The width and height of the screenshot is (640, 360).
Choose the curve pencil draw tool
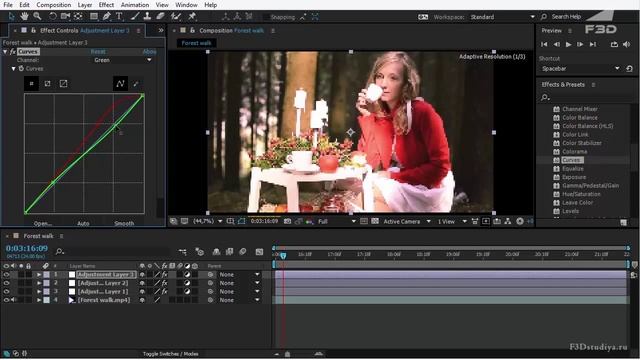click(x=136, y=84)
